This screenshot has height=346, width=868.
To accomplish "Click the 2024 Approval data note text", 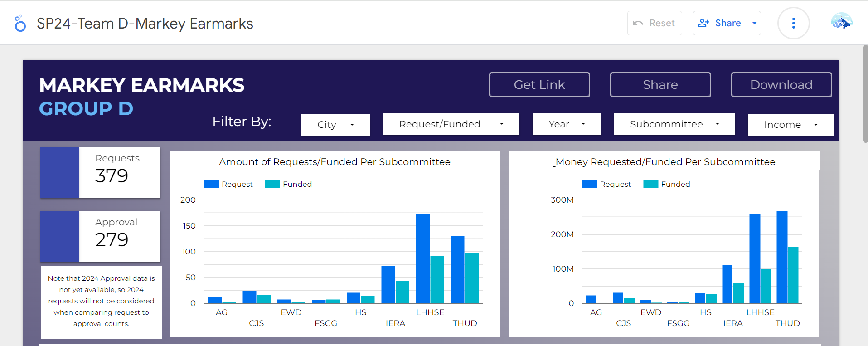I will tap(101, 301).
